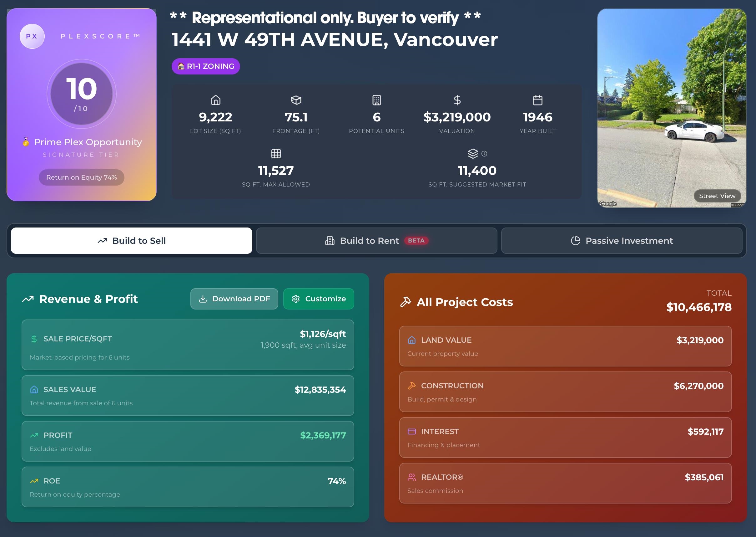The height and width of the screenshot is (537, 756).
Task: Click the $2,369,177 profit amount
Action: [323, 435]
